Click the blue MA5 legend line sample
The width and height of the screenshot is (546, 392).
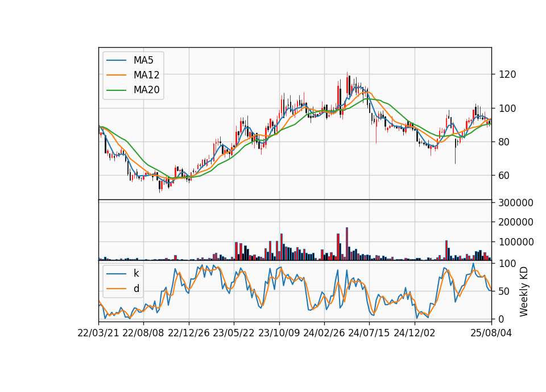pyautogui.click(x=116, y=60)
